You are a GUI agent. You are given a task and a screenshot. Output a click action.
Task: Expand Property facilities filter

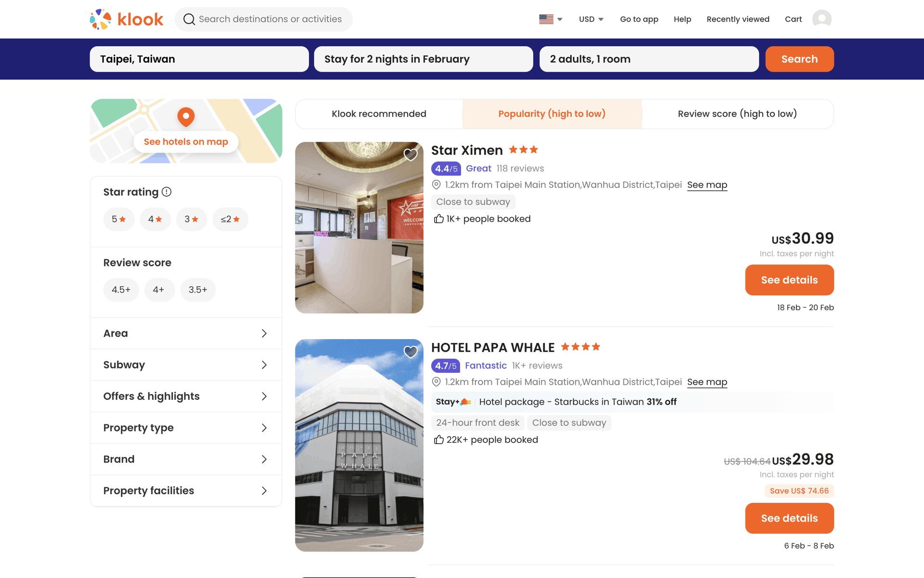[x=186, y=490]
